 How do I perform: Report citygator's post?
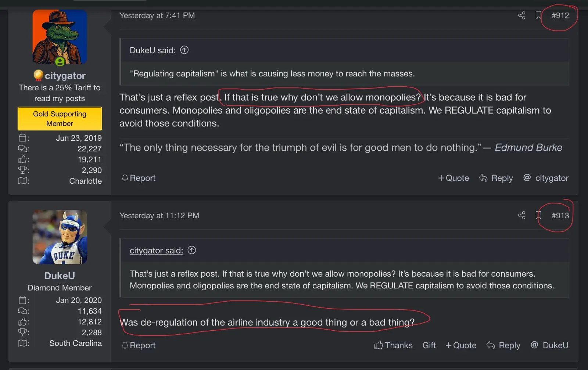click(x=139, y=178)
